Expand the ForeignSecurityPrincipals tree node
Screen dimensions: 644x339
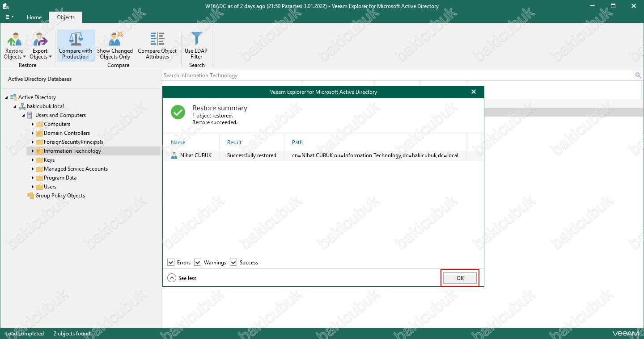pos(33,142)
